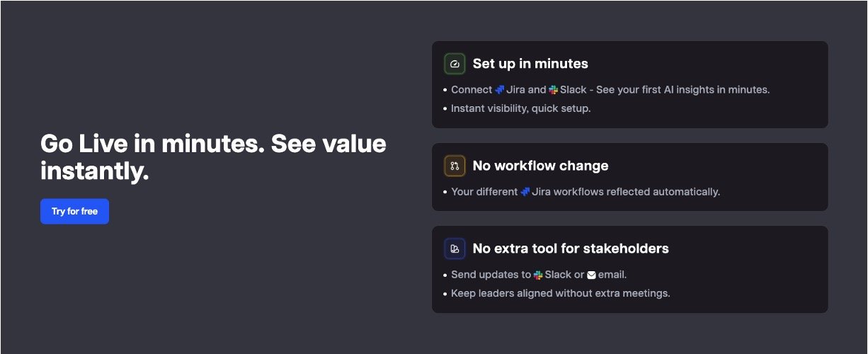Select the "Set up in minutes" heading
868x354 pixels.
(530, 64)
